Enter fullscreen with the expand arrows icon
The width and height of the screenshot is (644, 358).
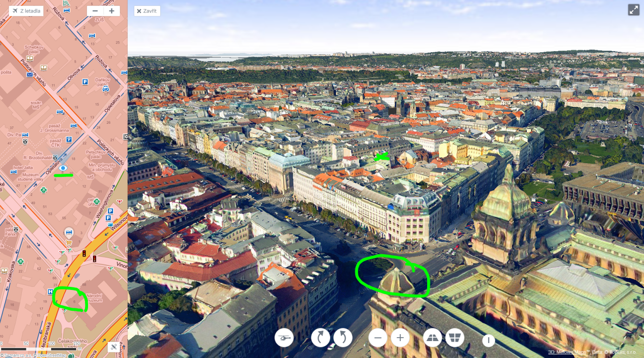633,10
